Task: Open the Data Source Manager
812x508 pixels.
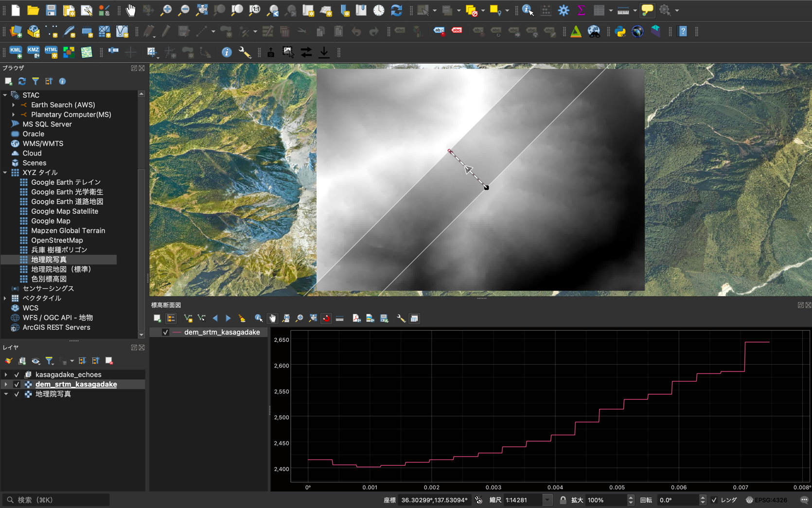Action: click(x=16, y=32)
